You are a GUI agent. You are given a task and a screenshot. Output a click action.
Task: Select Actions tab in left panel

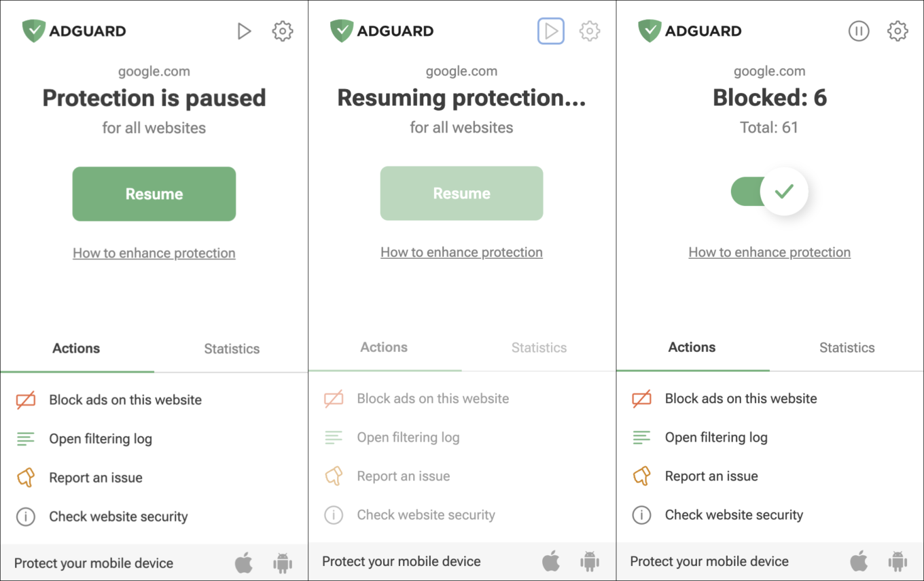[77, 349]
